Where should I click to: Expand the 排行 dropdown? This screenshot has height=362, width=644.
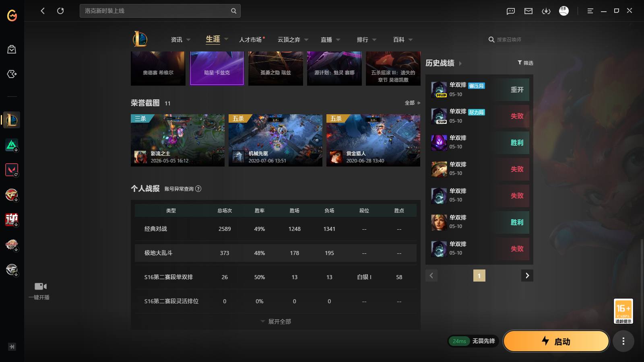374,40
